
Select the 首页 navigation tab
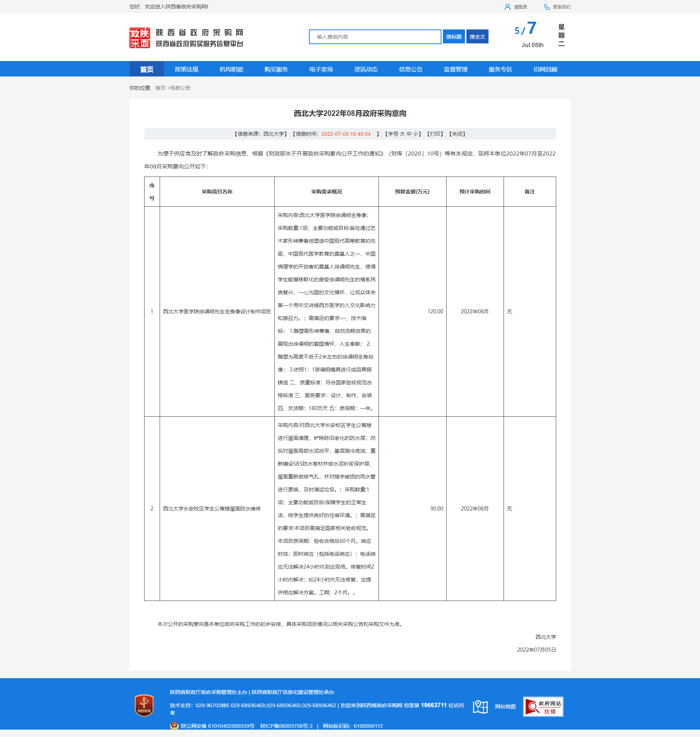146,70
